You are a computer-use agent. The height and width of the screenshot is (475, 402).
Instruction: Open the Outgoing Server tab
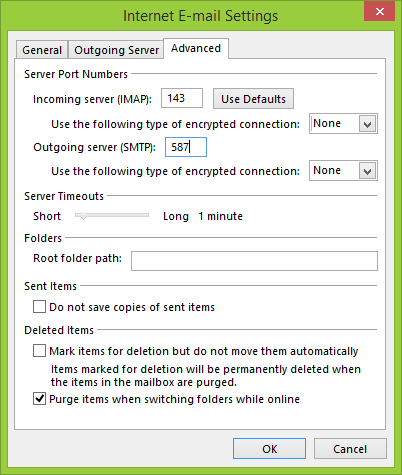point(116,50)
